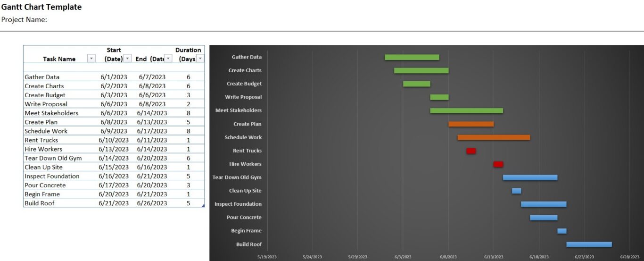Click the green Gather Data bar
The width and height of the screenshot is (644, 261).
click(x=412, y=57)
